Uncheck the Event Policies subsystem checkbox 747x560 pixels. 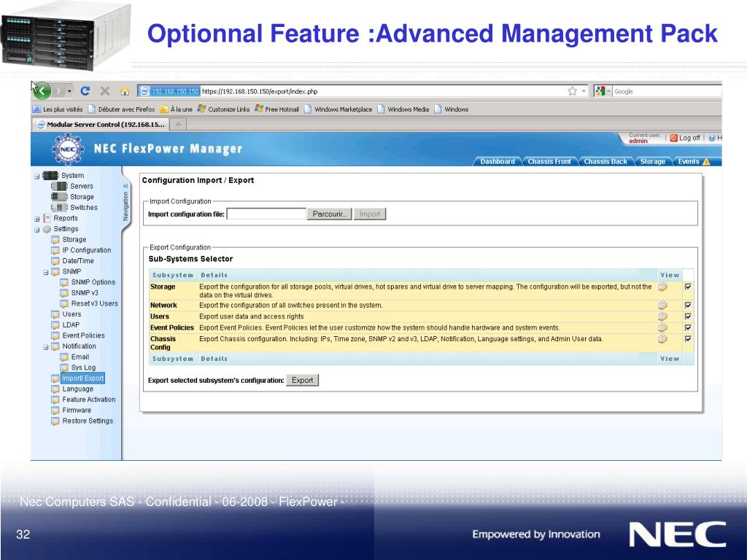(688, 327)
